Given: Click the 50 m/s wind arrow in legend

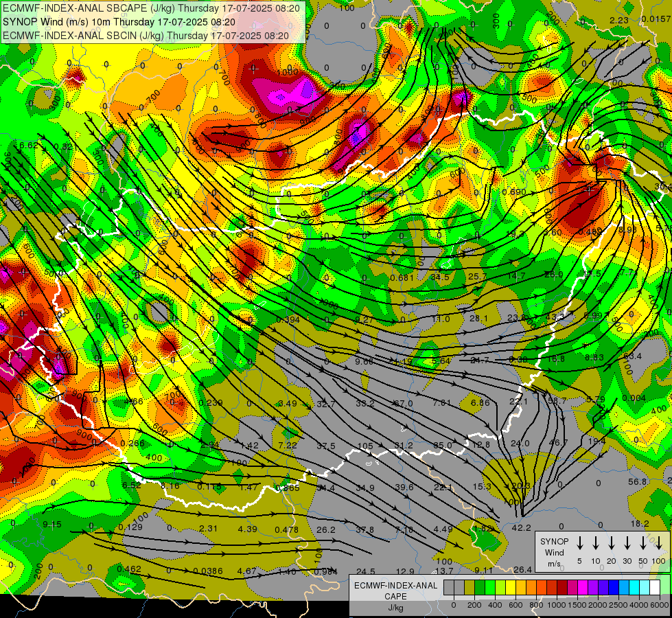Looking at the screenshot, I should click(x=643, y=543).
